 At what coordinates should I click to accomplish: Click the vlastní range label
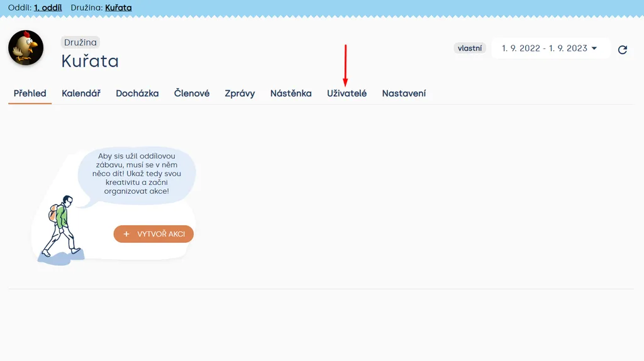(470, 48)
